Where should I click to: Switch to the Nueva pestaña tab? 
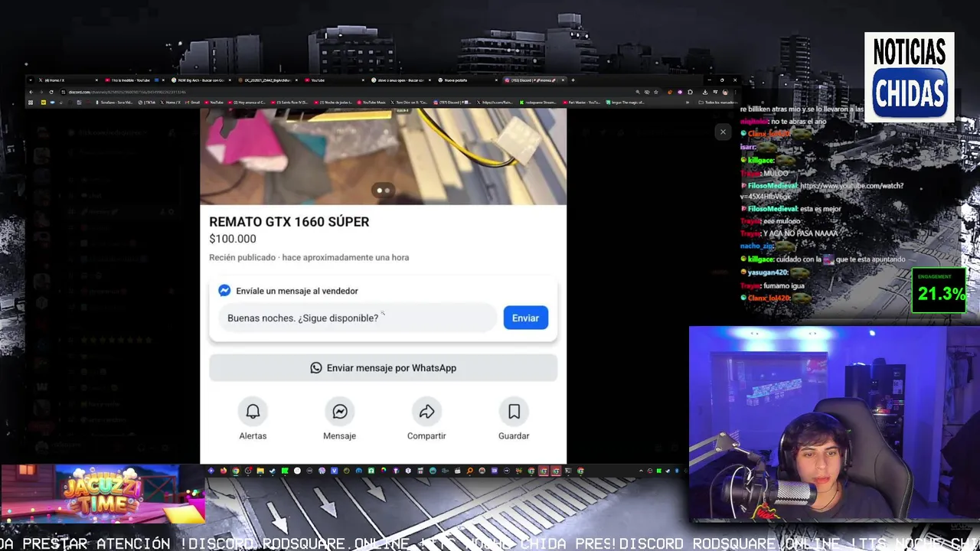(466, 80)
